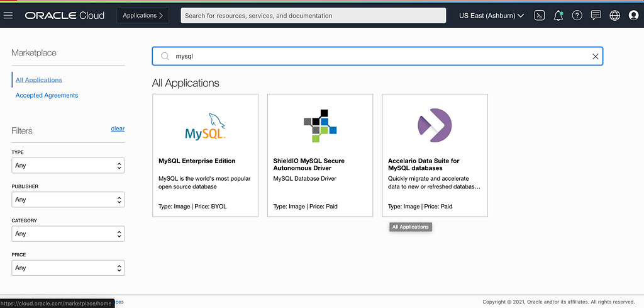Click 'MySQL Database Driver' description

[305, 178]
